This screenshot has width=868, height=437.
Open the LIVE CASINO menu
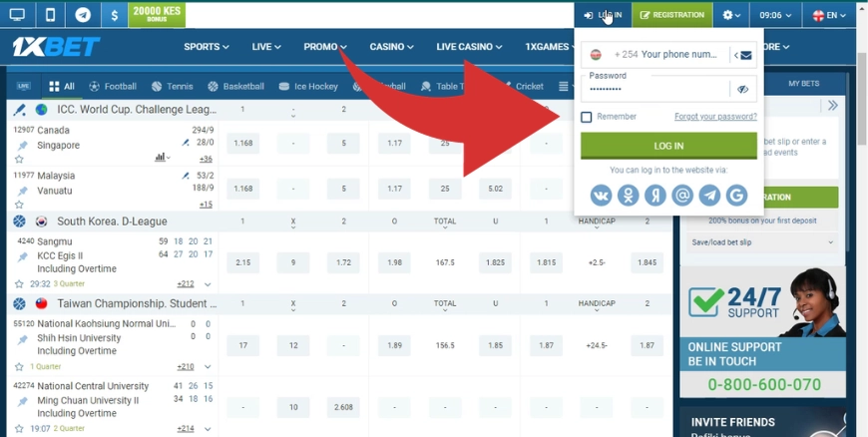[470, 47]
